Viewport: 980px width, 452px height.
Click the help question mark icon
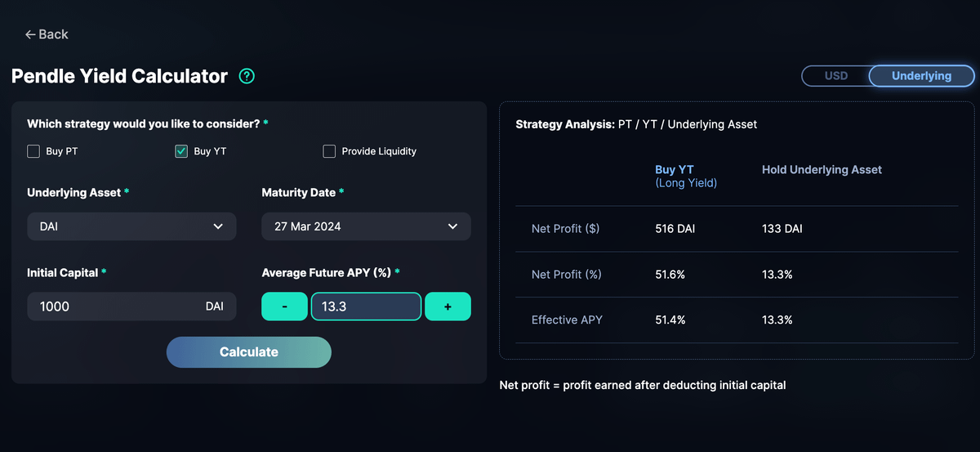[x=247, y=76]
